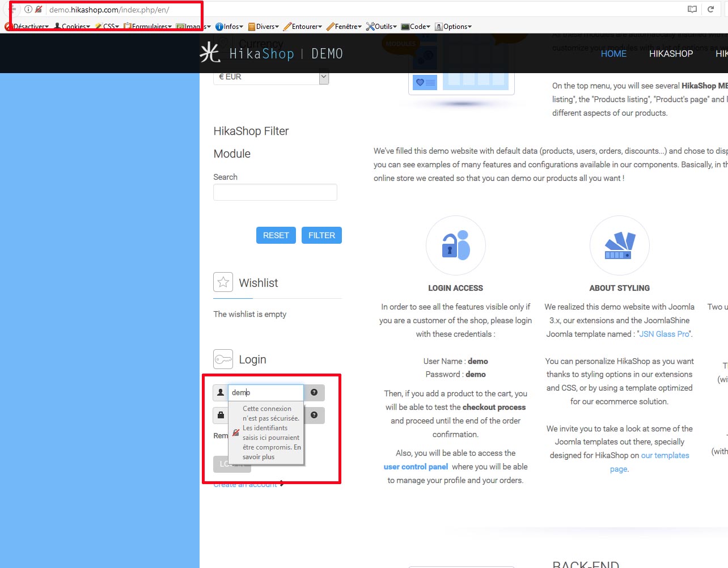The image size is (728, 568).
Task: Open the CSS toolbar menu
Action: pyautogui.click(x=108, y=27)
